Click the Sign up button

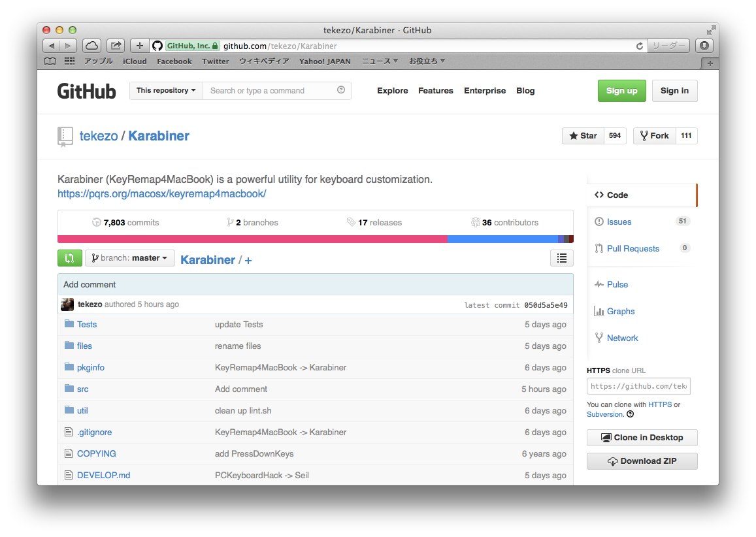click(621, 91)
